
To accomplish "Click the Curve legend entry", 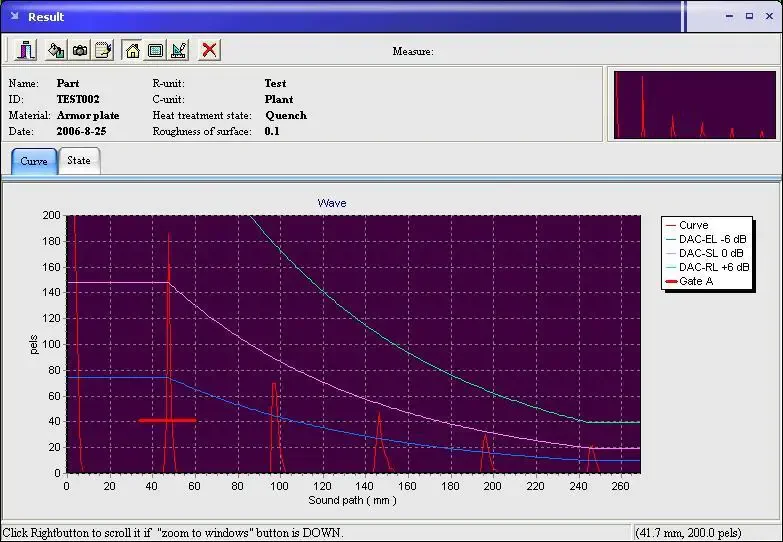I will pos(687,225).
